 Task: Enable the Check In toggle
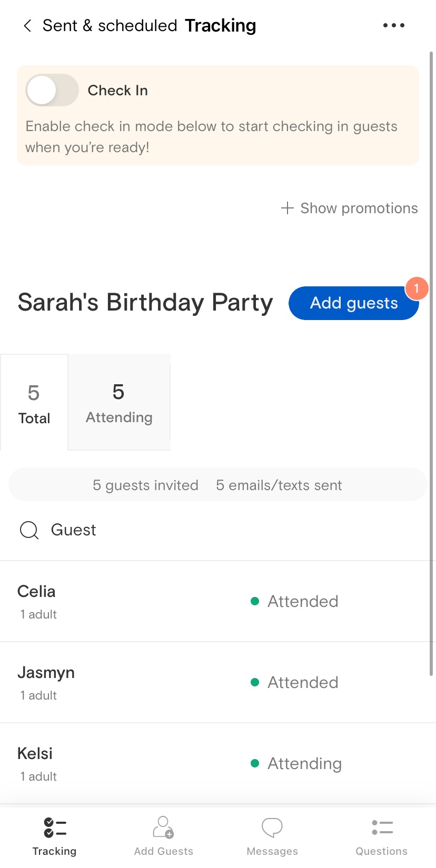pos(52,90)
